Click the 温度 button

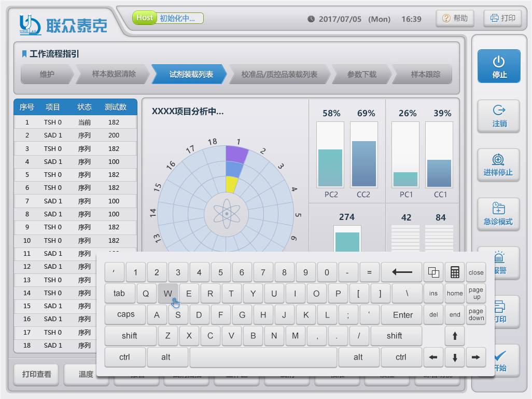coord(86,374)
